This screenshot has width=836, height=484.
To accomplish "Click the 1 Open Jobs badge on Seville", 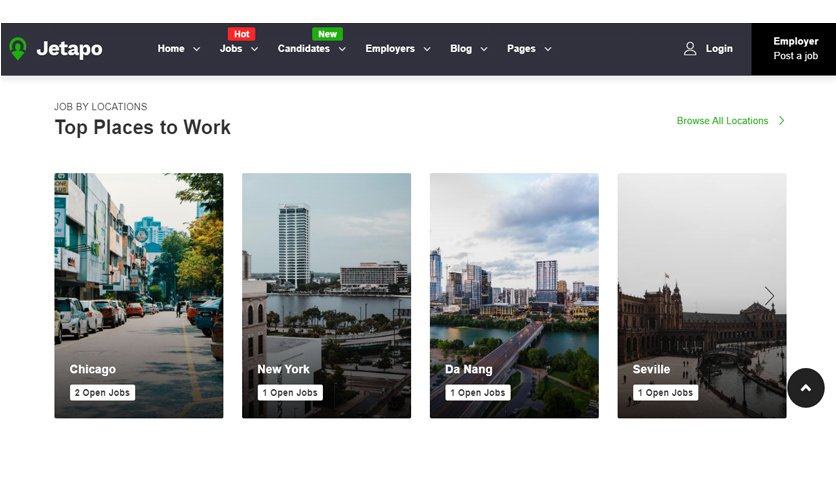I will click(665, 392).
